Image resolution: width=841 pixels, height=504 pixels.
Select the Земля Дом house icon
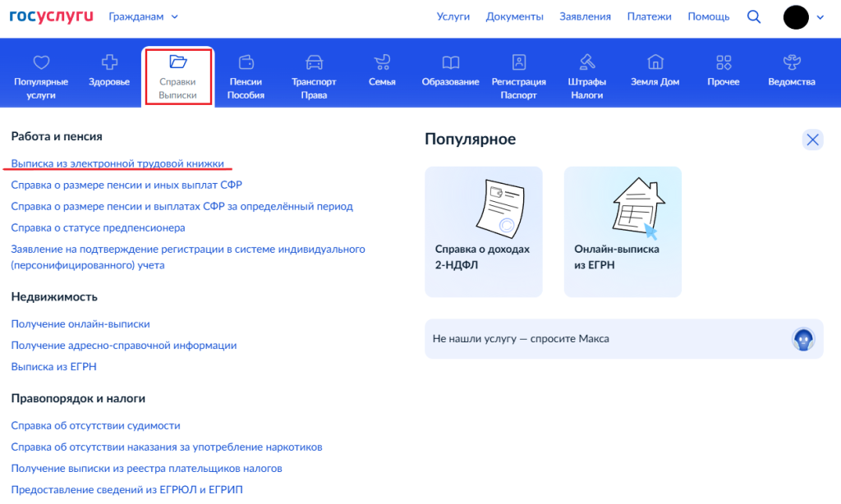(x=655, y=62)
